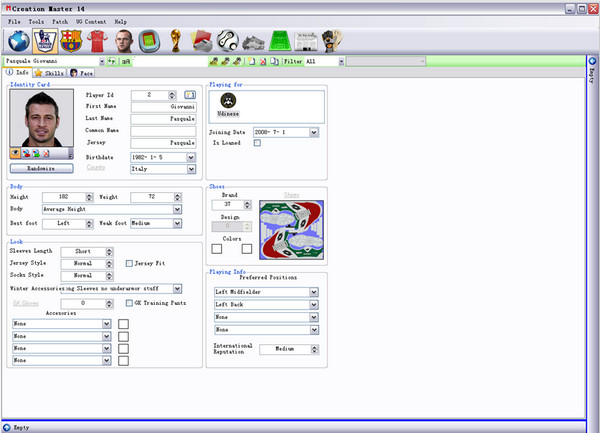The width and height of the screenshot is (600, 433).
Task: Click the small icon button beside Player Id
Action: [190, 94]
